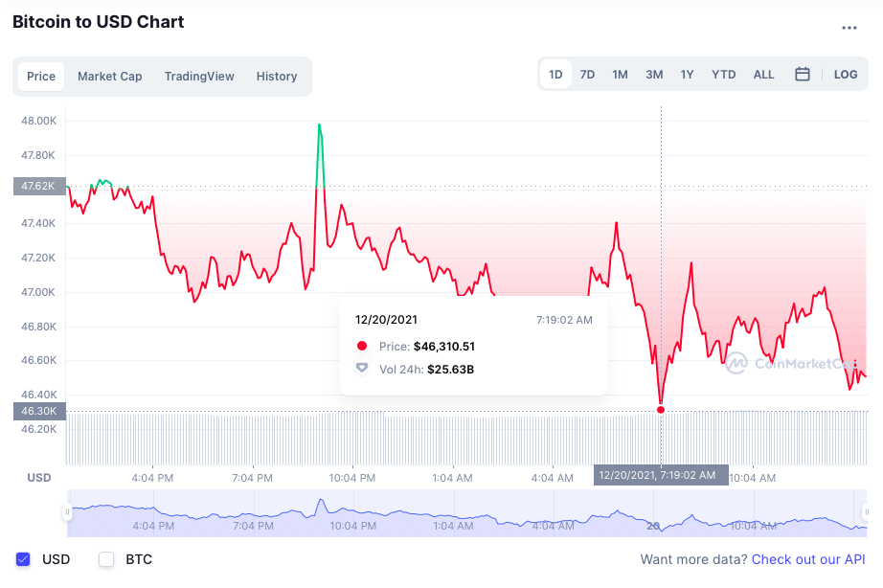Open the chart options ellipsis menu
This screenshot has width=883, height=588.
849,27
